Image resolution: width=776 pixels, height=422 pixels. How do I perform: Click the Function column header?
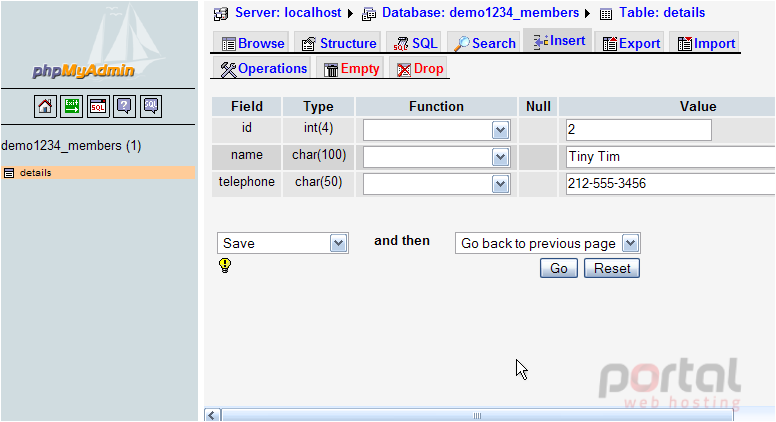pyautogui.click(x=436, y=106)
